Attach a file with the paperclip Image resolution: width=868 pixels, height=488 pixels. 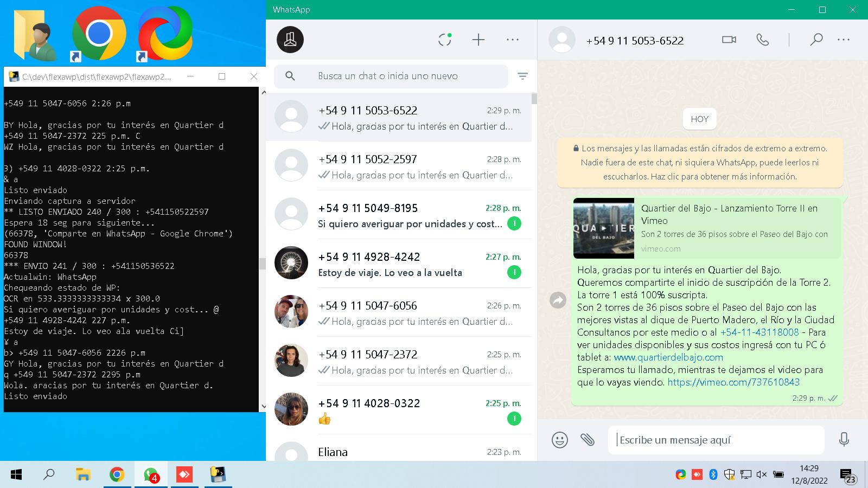(x=588, y=439)
